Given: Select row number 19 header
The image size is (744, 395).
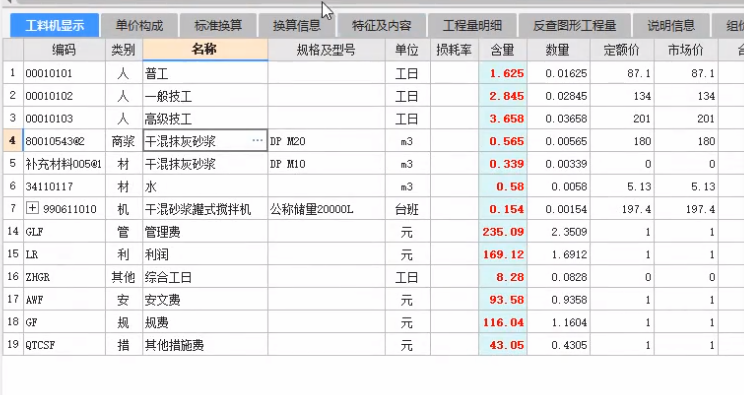Looking at the screenshot, I should pos(13,344).
